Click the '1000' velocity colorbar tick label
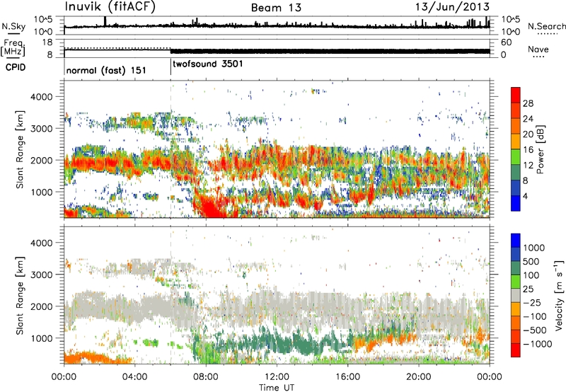This screenshot has width=566, height=392. pos(533,248)
